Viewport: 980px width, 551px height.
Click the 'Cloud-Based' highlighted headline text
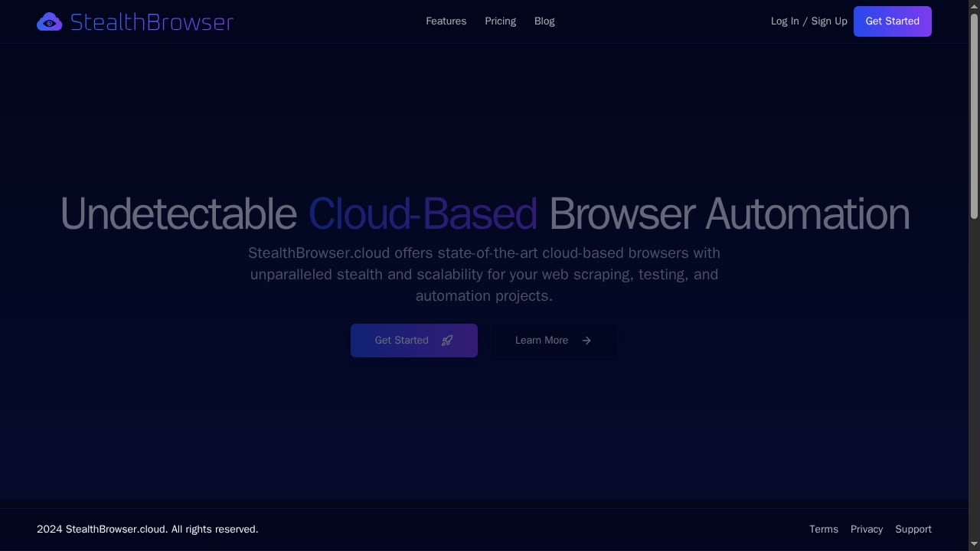(x=423, y=214)
